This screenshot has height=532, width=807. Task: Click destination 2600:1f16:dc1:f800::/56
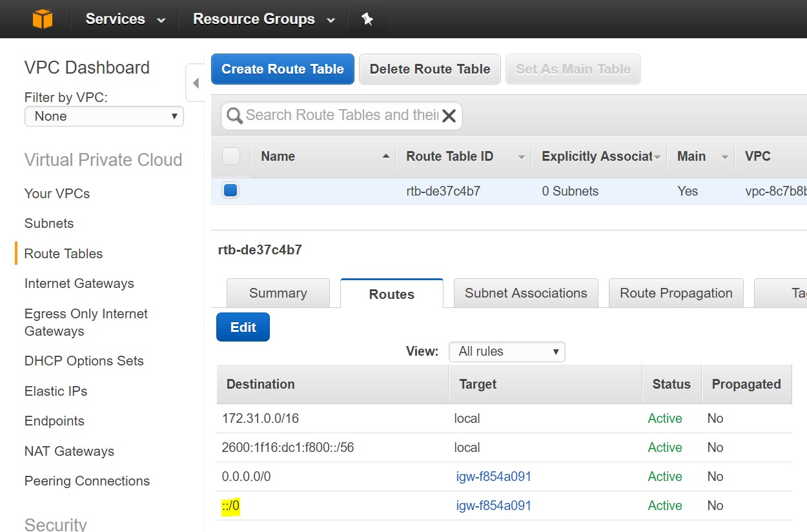pyautogui.click(x=288, y=447)
